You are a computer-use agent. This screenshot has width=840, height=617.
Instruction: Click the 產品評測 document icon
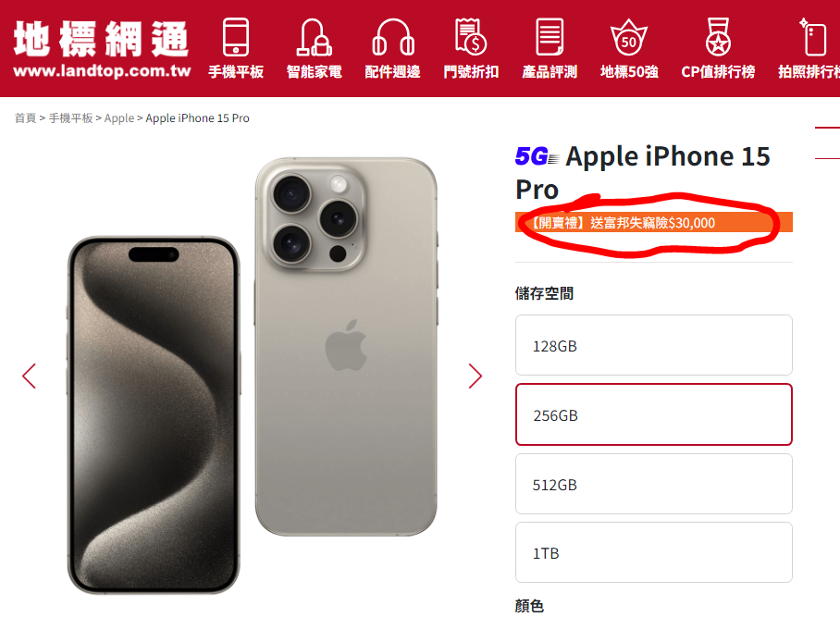point(550,37)
